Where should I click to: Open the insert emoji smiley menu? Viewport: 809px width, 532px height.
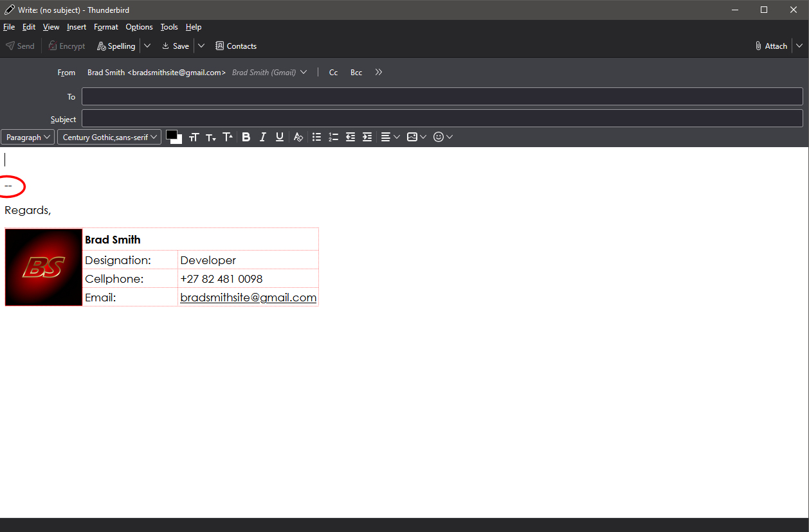click(x=443, y=137)
